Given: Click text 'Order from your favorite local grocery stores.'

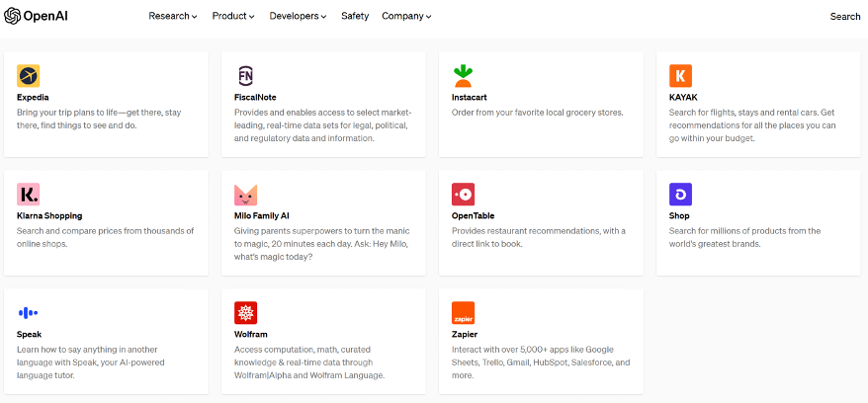Looking at the screenshot, I should pyautogui.click(x=538, y=113).
